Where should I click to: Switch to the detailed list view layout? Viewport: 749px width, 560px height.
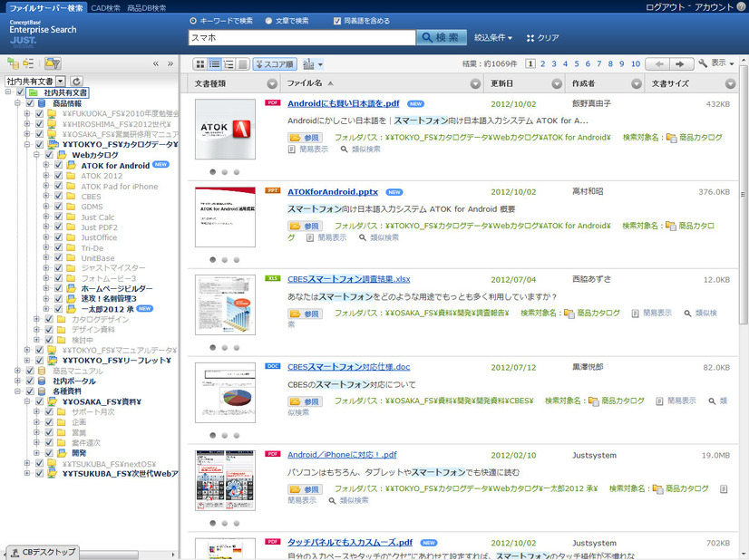[229, 64]
